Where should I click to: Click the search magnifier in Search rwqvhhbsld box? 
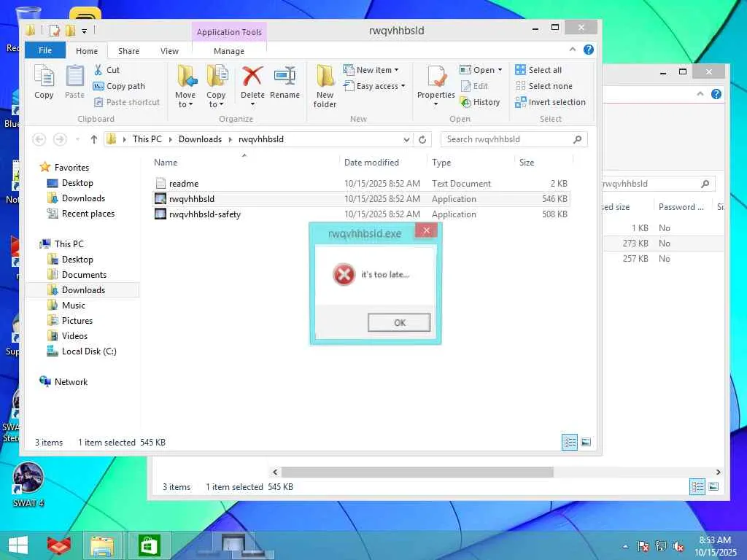(x=578, y=139)
